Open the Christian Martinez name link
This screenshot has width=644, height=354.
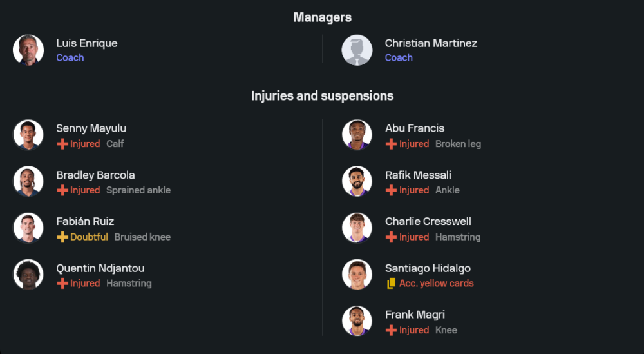[x=431, y=43]
